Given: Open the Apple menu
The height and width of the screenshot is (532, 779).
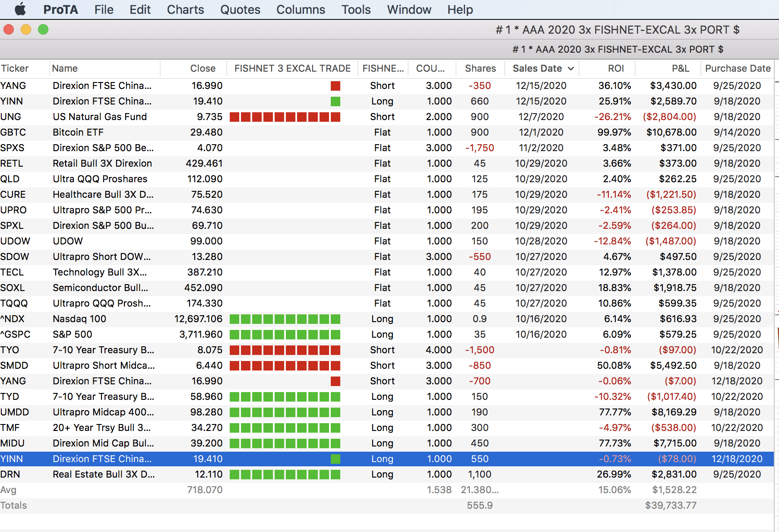Looking at the screenshot, I should click(20, 9).
